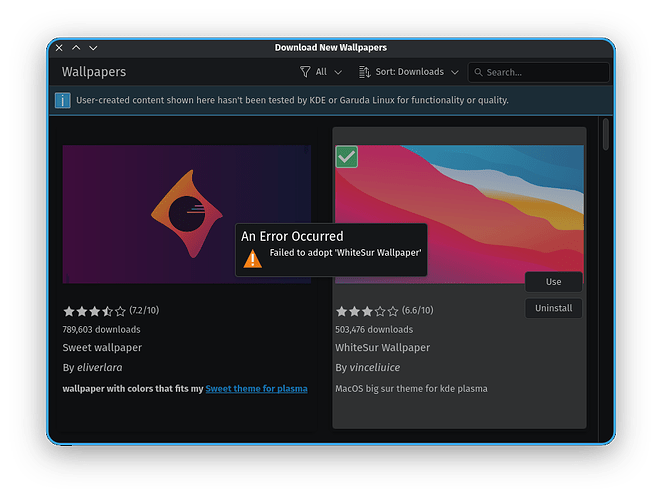Click the blue info icon in banner
This screenshot has width=662, height=500.
(x=63, y=101)
